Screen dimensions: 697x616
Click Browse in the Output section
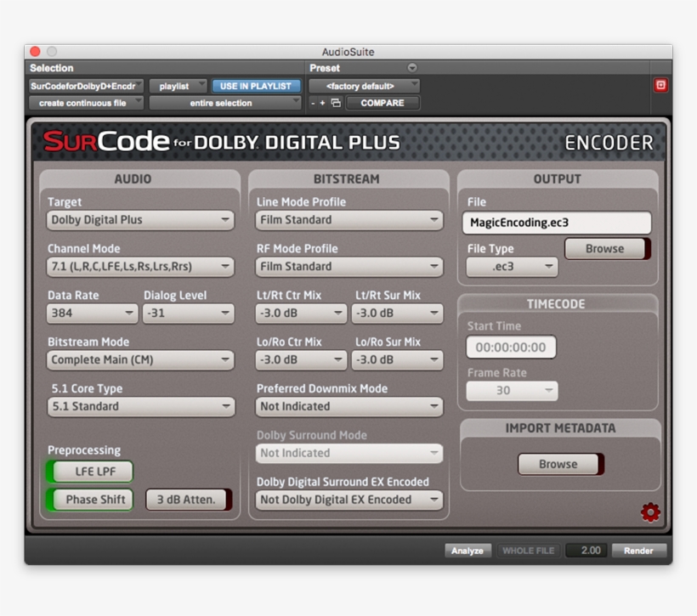(x=607, y=248)
